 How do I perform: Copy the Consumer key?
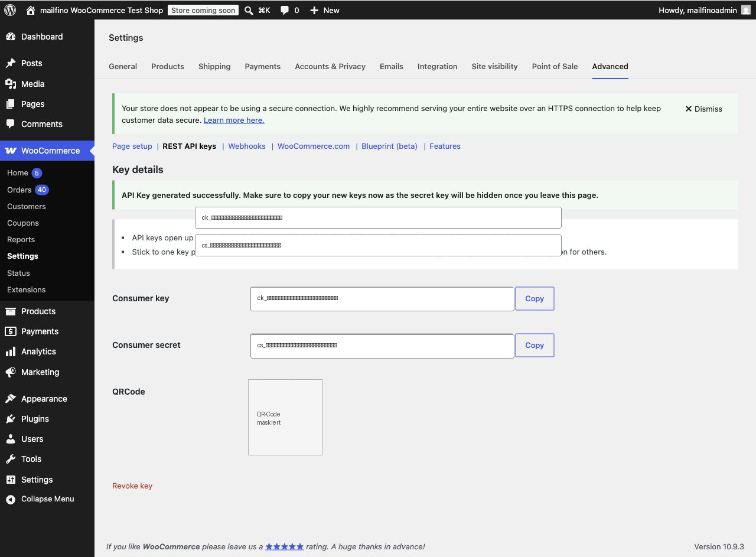tap(535, 298)
